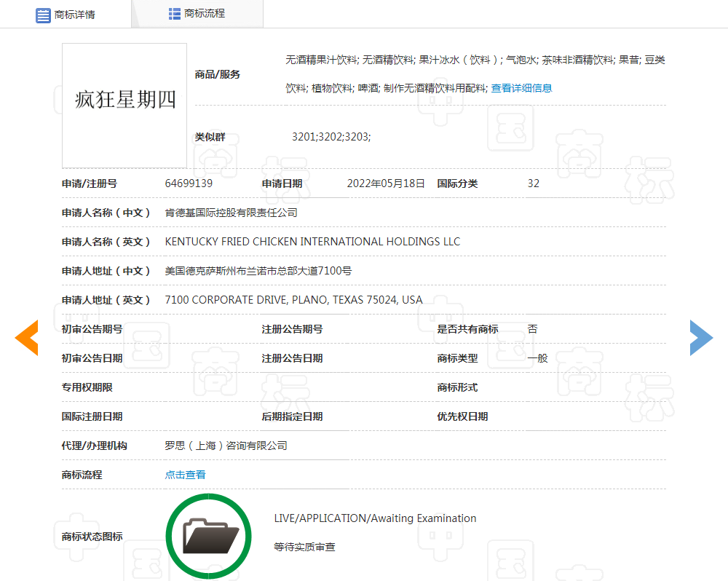728x581 pixels.
Task: Click the grid icon beside 商标流程
Action: [175, 14]
